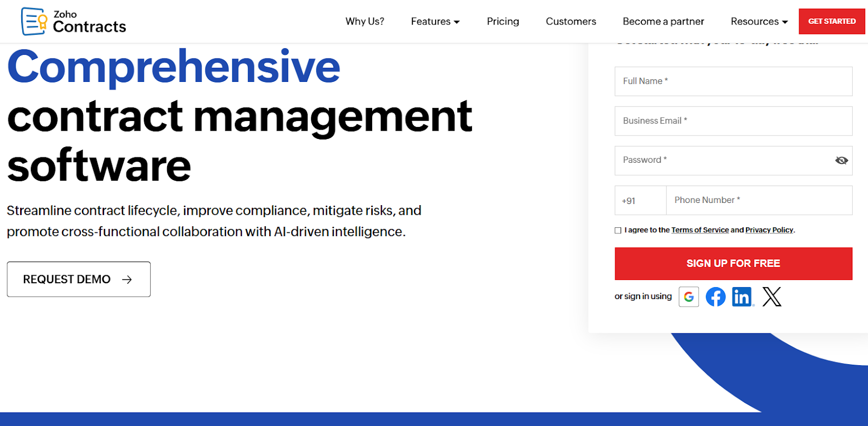Click the GET STARTED button

pos(832,21)
